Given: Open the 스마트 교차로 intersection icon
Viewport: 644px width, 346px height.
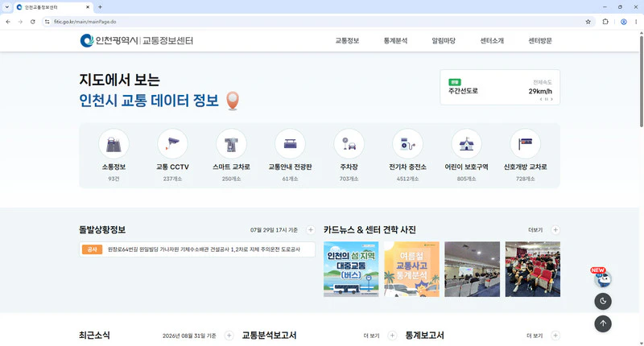Looking at the screenshot, I should coord(231,144).
